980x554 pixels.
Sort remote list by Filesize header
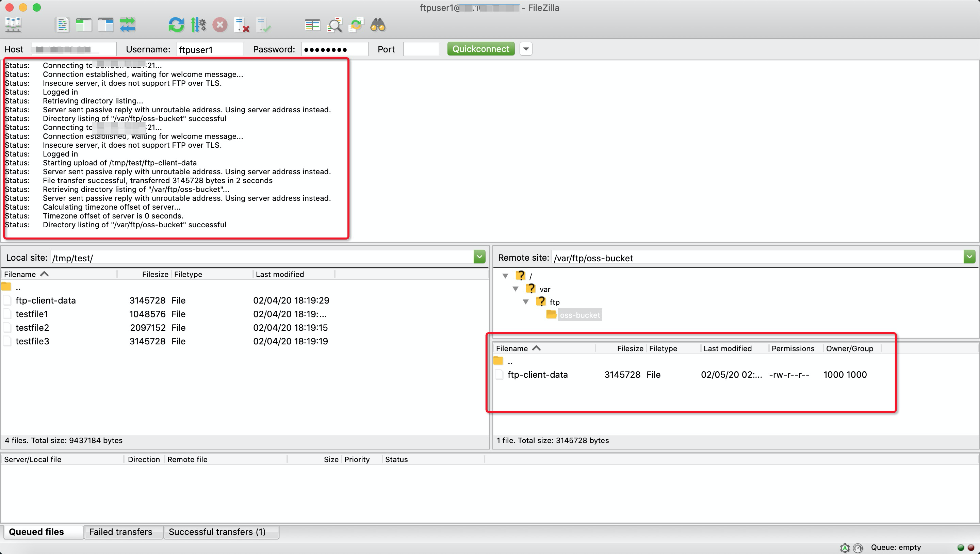coord(621,348)
